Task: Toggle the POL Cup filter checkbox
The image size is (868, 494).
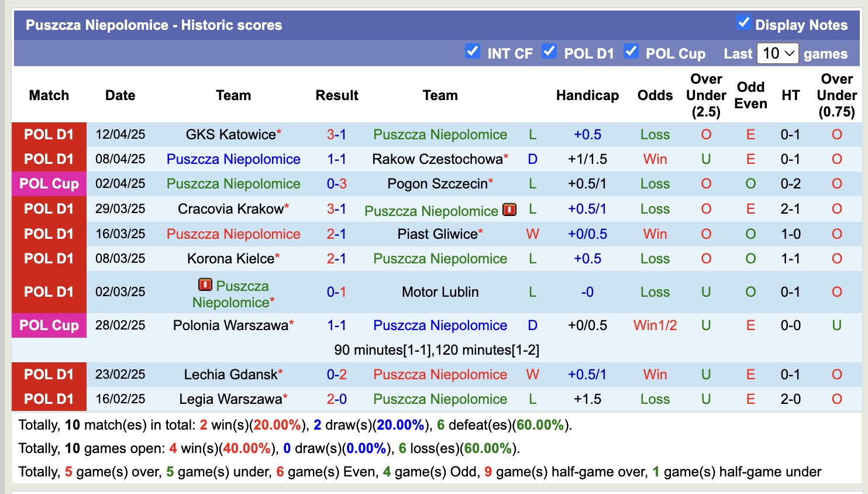Action: pos(631,52)
